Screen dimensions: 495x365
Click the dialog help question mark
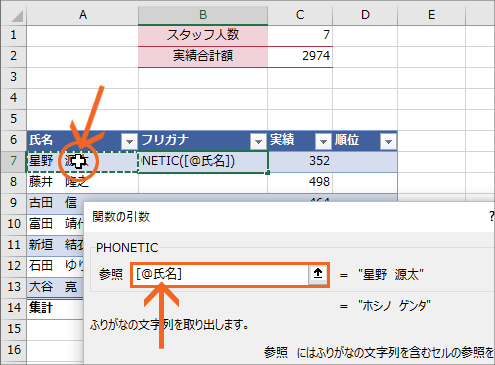[491, 217]
